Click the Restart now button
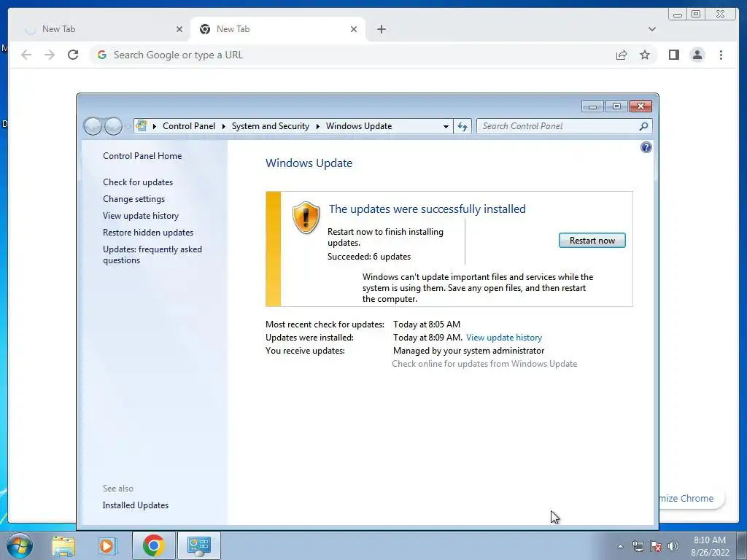The width and height of the screenshot is (747, 560). pos(592,241)
